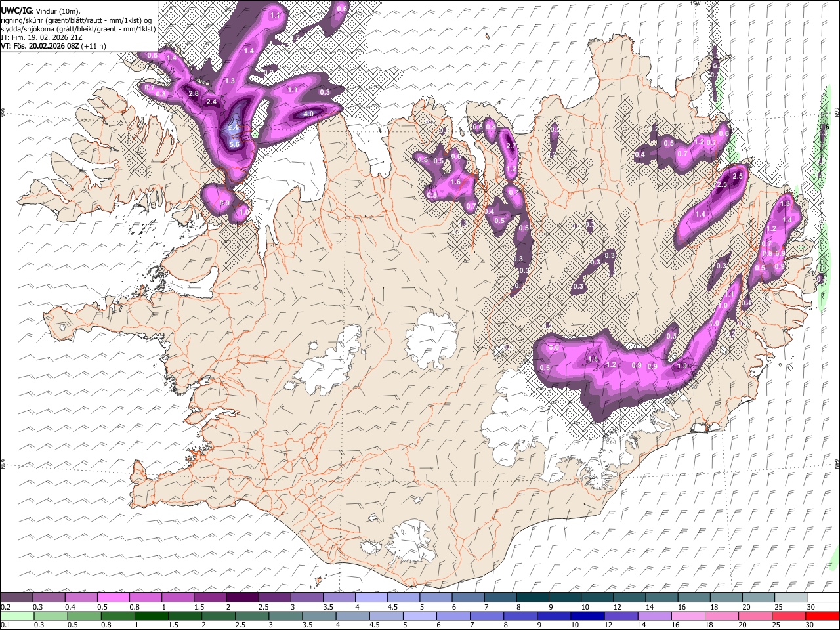
Task: Click the 15W longitude label on the top edge
Action: 695,3
